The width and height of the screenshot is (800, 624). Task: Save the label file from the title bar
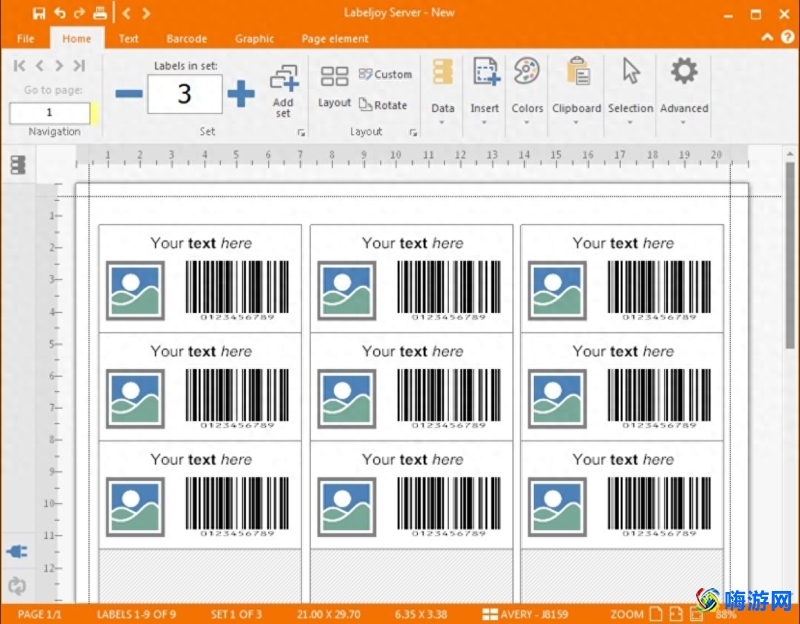[x=39, y=13]
